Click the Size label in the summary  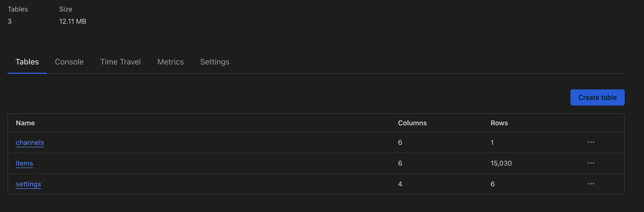[65, 9]
